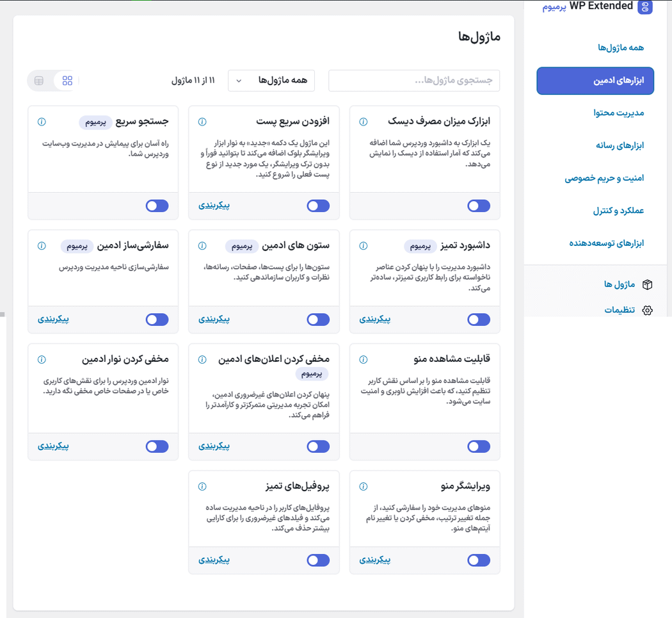The image size is (672, 618).
Task: Switch to list view layout icon
Action: (39, 81)
